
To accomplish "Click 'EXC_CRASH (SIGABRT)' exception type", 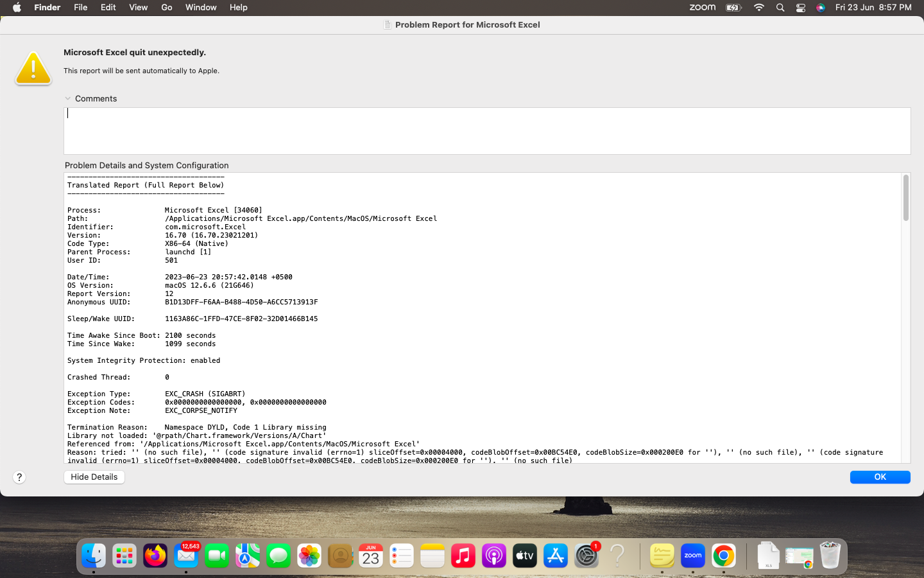I will (205, 394).
